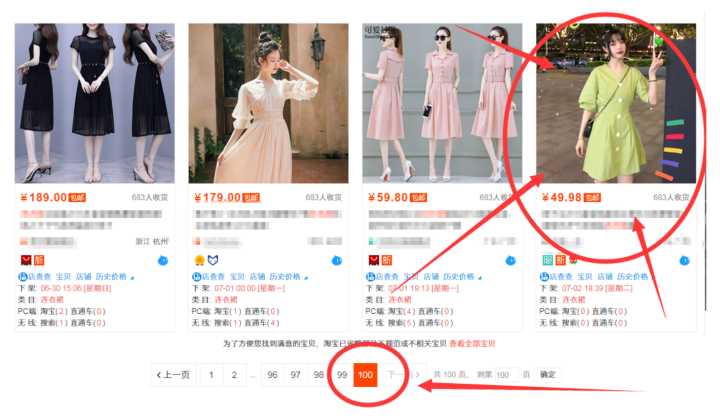Click the blue Wangwang chat icon of ¥189.00 item
Screen dimensions: 720x420
[163, 261]
